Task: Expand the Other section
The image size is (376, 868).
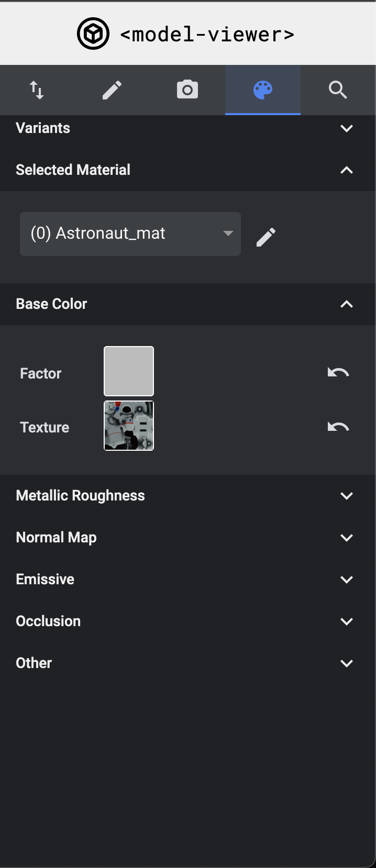Action: tap(346, 663)
